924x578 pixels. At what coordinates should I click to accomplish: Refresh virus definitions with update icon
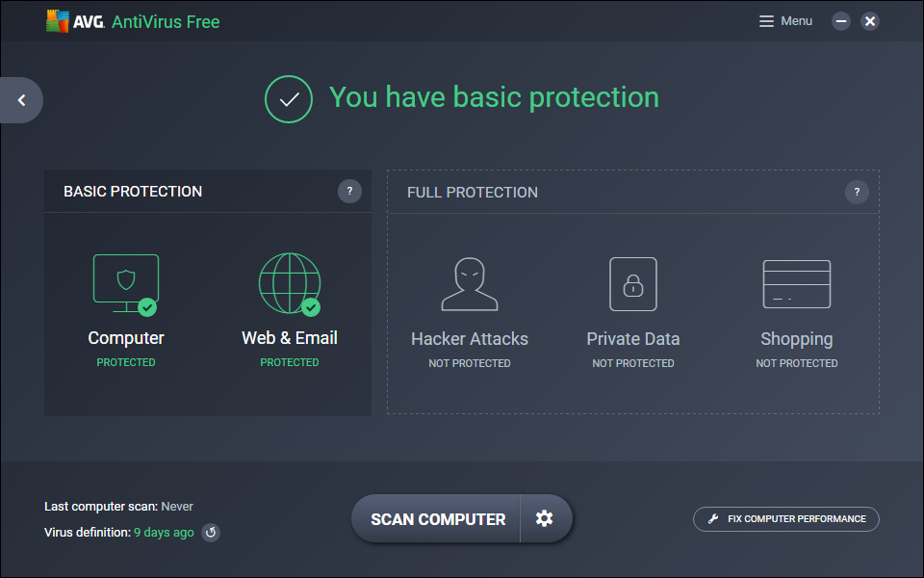click(211, 533)
